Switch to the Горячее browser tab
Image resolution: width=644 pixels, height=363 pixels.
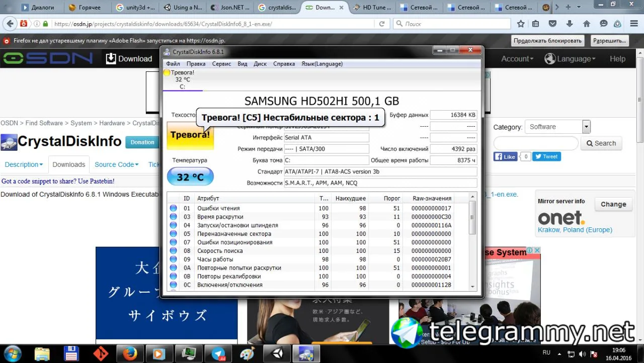tap(87, 8)
